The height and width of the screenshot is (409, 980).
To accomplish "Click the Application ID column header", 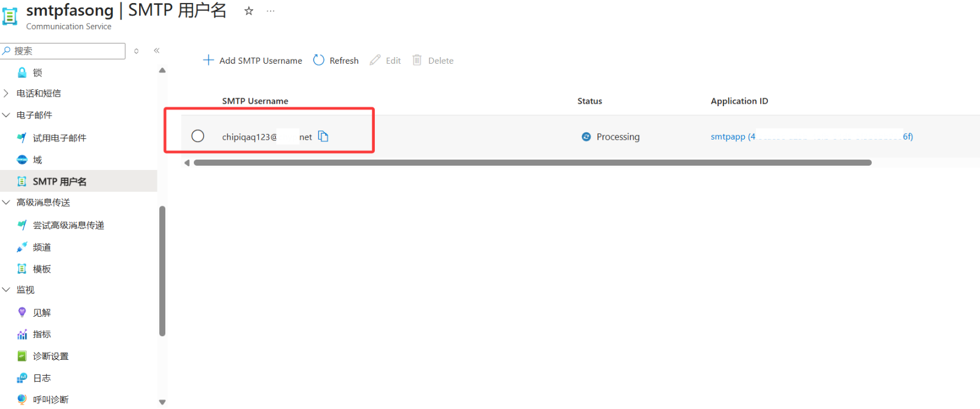I will 739,101.
